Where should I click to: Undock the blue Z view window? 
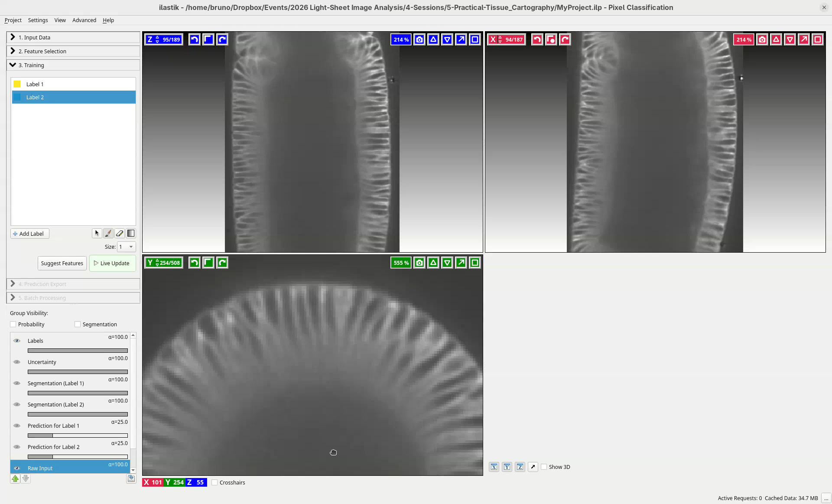tap(461, 40)
